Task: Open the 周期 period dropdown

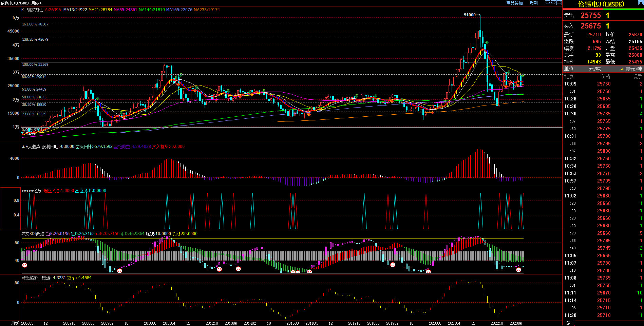Action: (x=534, y=3)
